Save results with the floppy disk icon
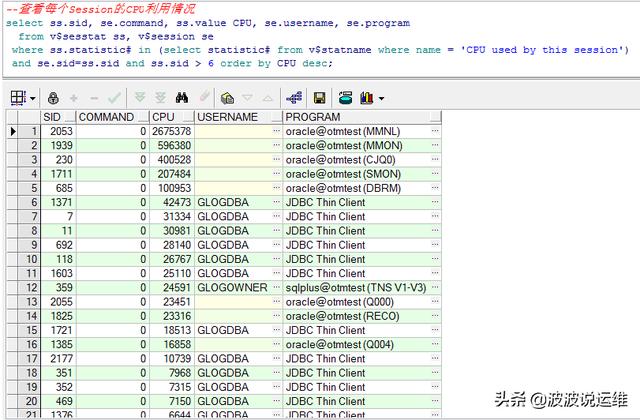The width and height of the screenshot is (640, 420). click(319, 98)
